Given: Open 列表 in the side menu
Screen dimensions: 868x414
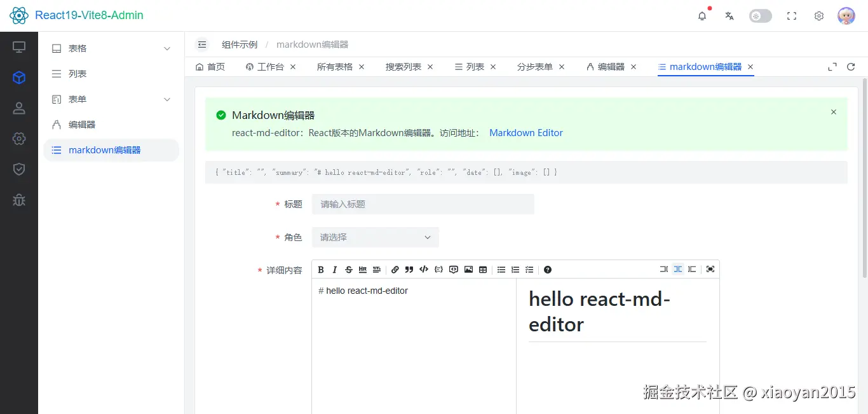Looking at the screenshot, I should point(111,74).
